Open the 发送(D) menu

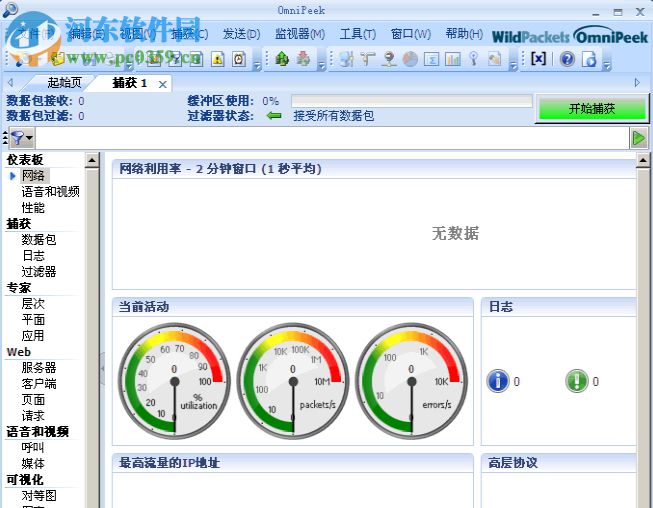pyautogui.click(x=242, y=34)
